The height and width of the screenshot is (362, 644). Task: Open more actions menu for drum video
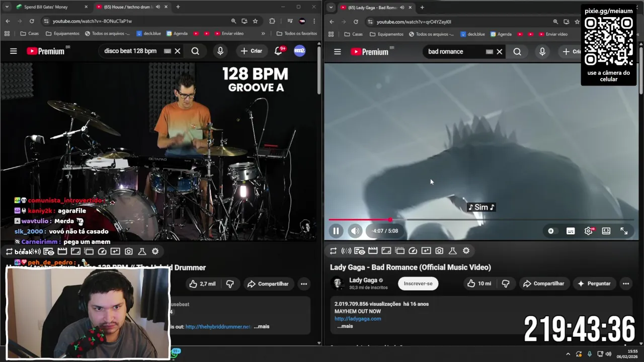[x=304, y=284]
